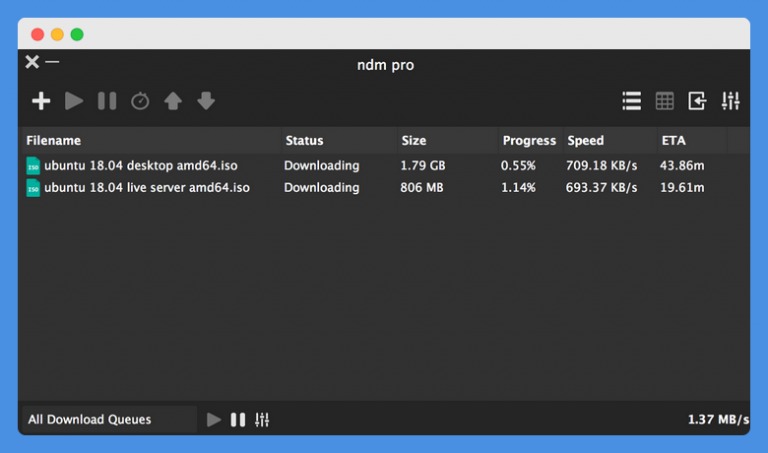Pause downloads using the top toolbar pause icon
This screenshot has height=453, width=768.
[107, 101]
